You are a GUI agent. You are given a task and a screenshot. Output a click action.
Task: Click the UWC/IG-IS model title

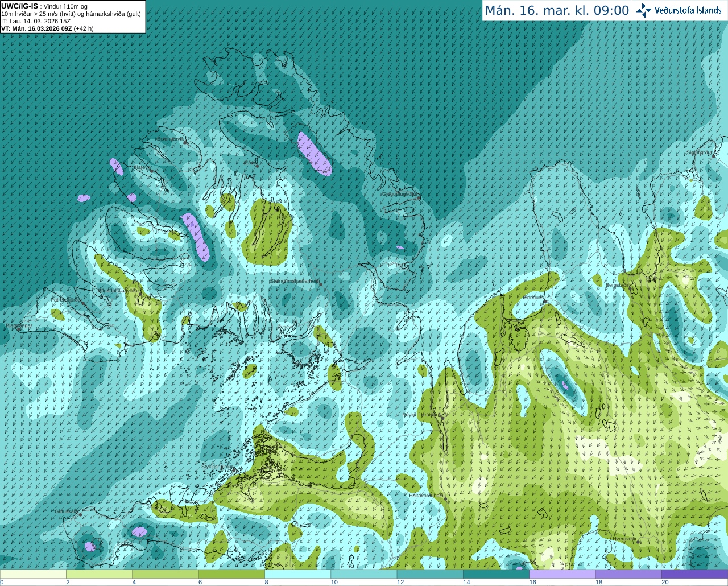(x=19, y=6)
